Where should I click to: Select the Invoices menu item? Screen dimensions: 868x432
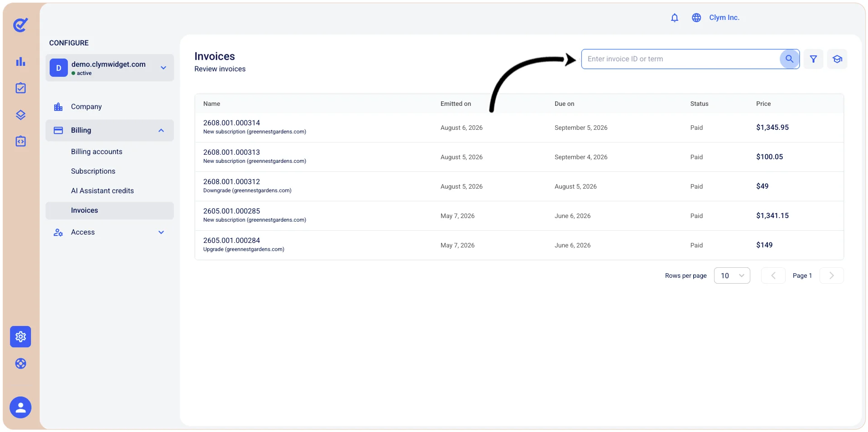110,210
